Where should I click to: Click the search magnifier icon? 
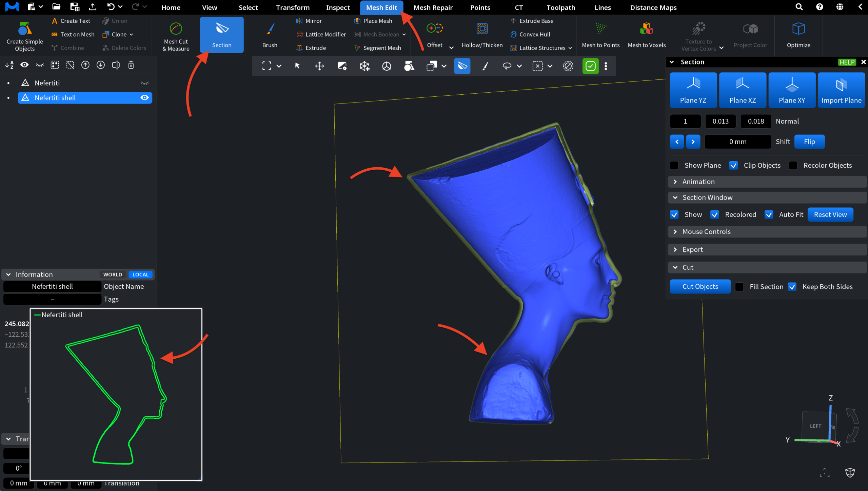[799, 7]
